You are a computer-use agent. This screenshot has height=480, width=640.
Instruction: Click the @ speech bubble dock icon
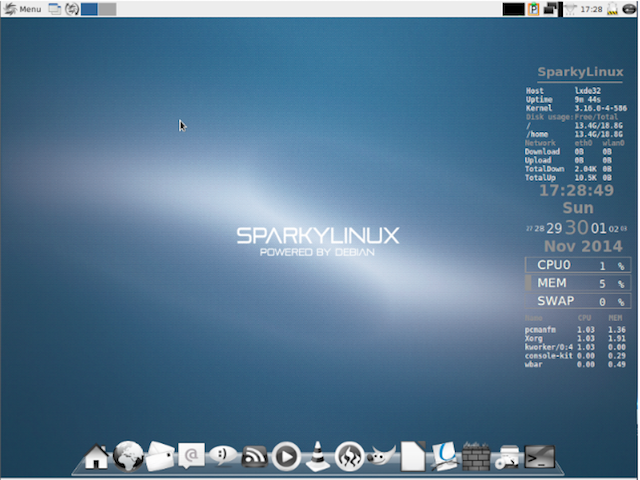click(x=191, y=456)
